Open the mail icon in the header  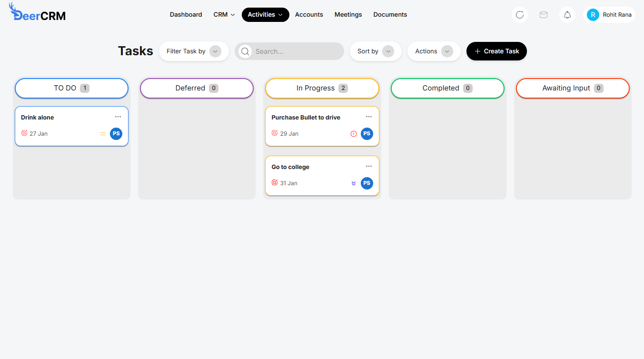[x=543, y=15]
